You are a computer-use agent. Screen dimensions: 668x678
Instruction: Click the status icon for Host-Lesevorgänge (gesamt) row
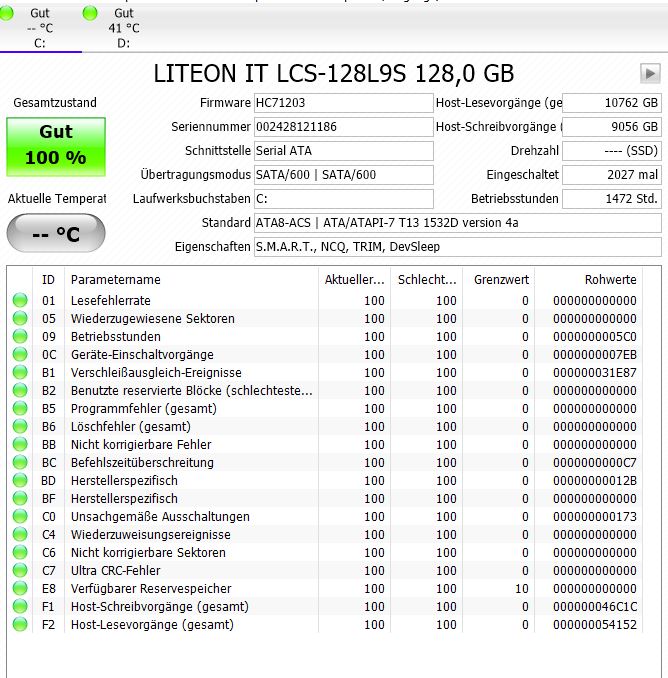(20, 624)
